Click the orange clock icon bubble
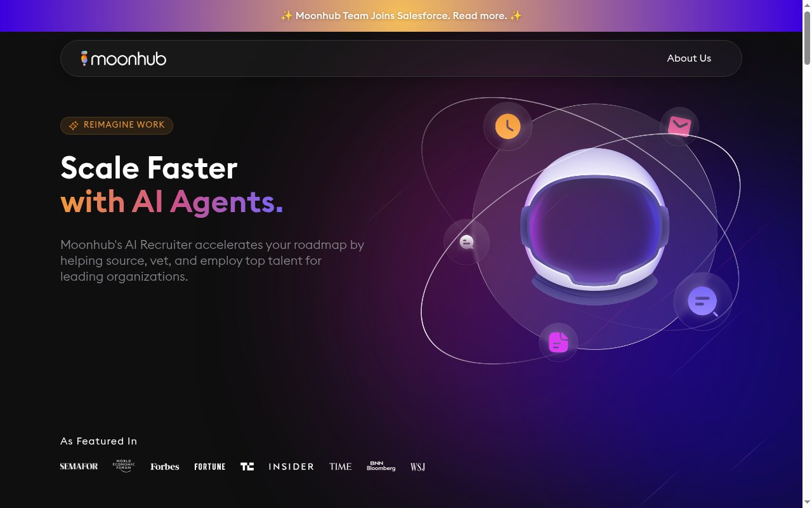The width and height of the screenshot is (812, 508). pyautogui.click(x=507, y=126)
